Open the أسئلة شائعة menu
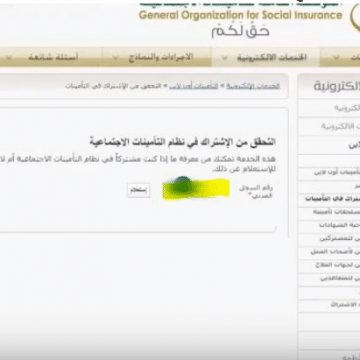This screenshot has width=360, height=360. [x=53, y=57]
